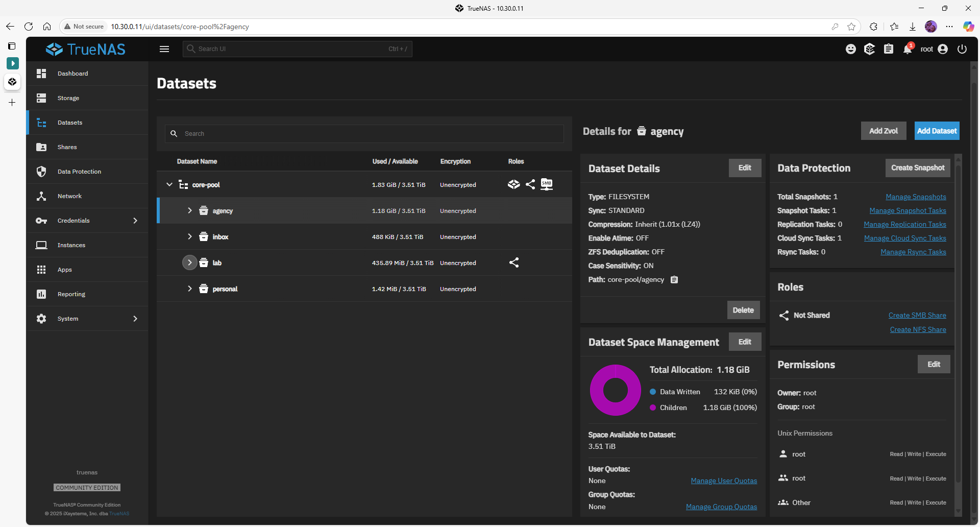Expand the personal dataset row
980x527 pixels.
190,289
